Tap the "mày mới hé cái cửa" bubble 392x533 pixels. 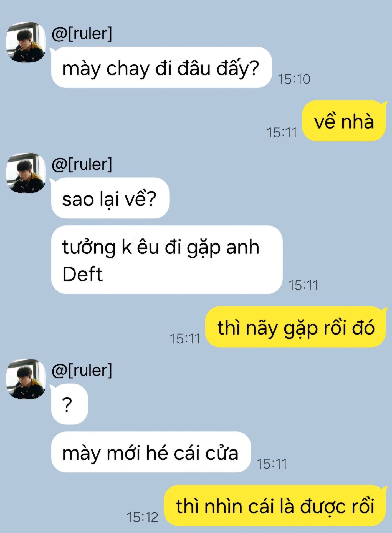(151, 452)
